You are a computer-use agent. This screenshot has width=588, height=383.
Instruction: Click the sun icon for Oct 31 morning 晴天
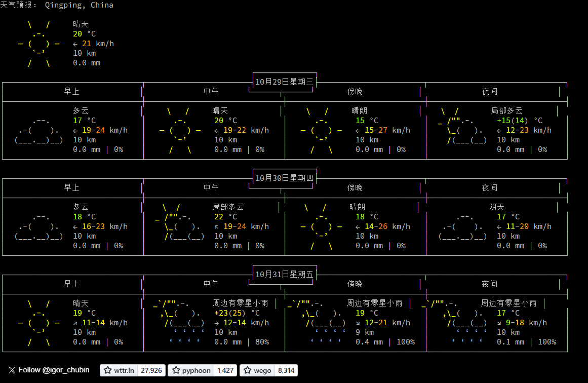(39, 323)
